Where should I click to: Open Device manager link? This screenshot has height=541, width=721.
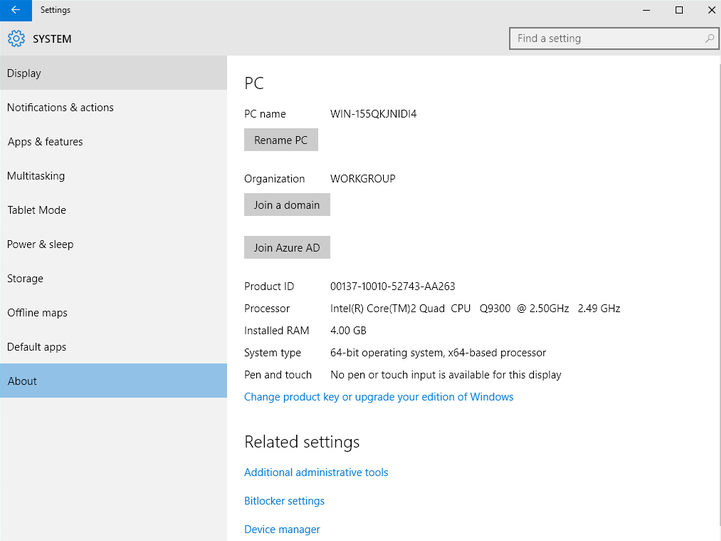(282, 530)
